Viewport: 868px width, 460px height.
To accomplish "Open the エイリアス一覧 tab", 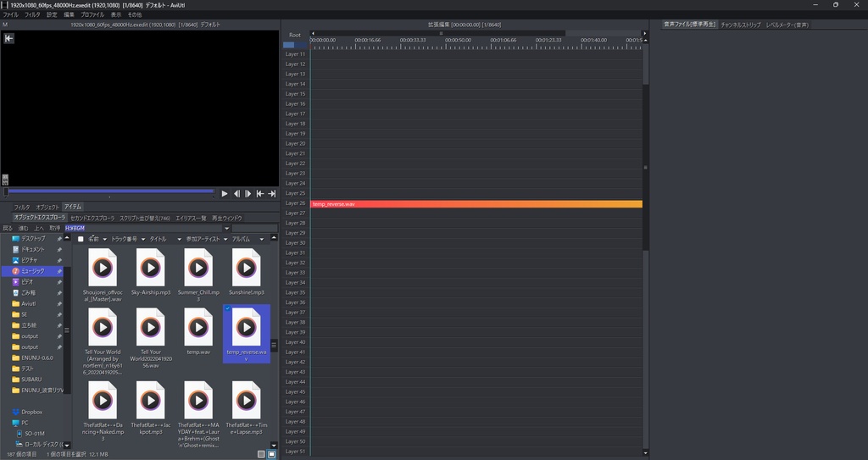I will [x=191, y=218].
